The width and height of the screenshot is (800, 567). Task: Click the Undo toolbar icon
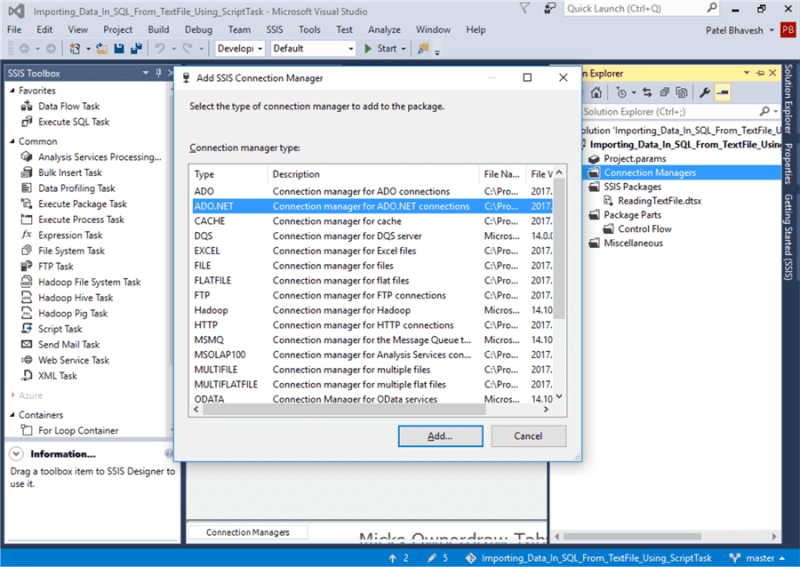160,48
